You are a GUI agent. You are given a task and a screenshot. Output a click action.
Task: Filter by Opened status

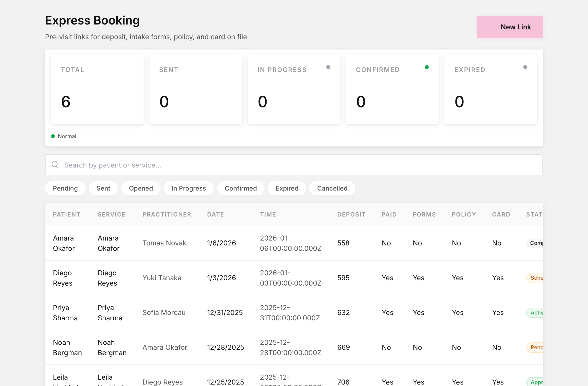[141, 188]
